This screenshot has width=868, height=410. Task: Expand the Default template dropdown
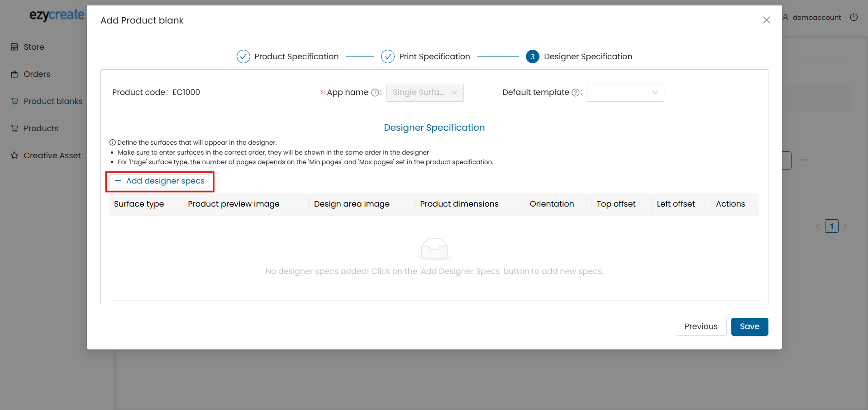[x=625, y=93]
